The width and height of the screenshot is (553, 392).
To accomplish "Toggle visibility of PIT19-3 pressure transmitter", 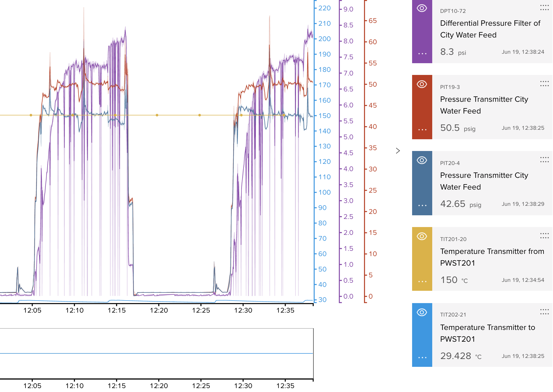I will (x=422, y=84).
